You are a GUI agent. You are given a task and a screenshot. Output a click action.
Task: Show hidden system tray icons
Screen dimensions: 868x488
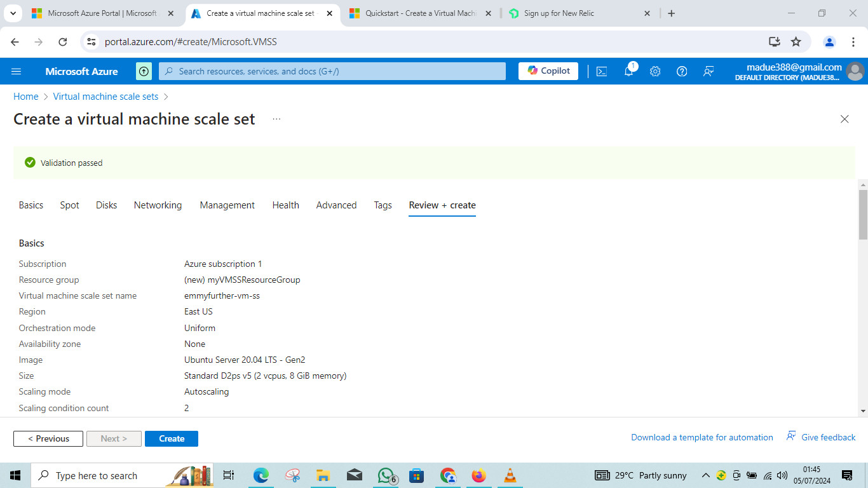705,475
